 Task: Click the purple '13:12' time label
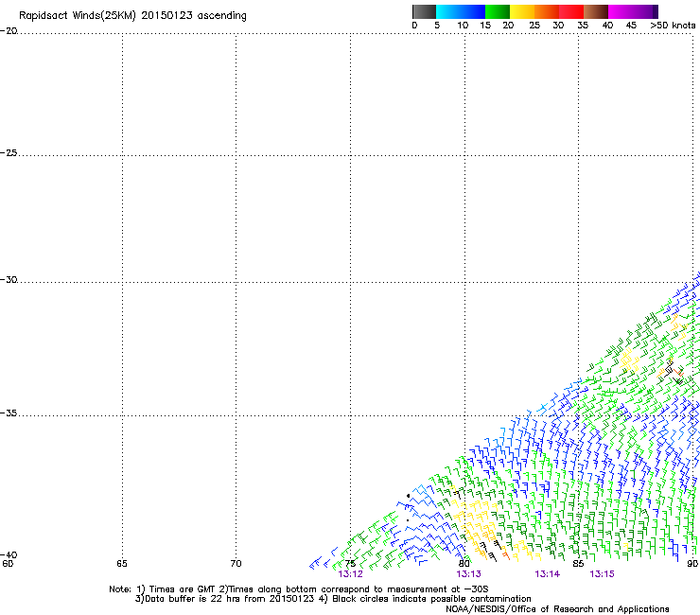[350, 574]
